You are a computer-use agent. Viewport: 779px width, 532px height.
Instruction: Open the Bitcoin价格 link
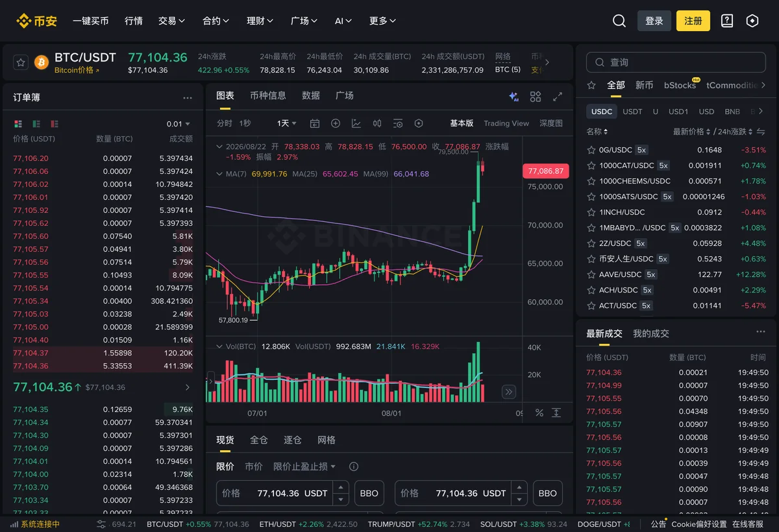[x=77, y=70]
